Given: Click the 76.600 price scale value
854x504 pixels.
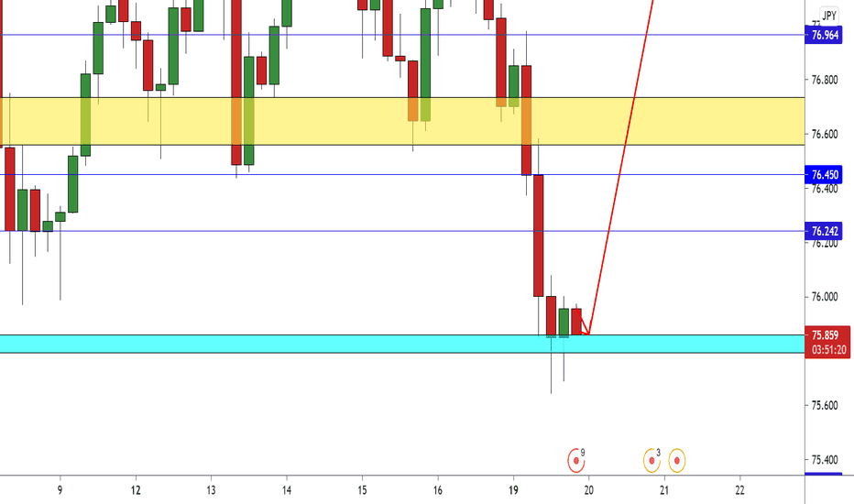Looking at the screenshot, I should (x=824, y=134).
